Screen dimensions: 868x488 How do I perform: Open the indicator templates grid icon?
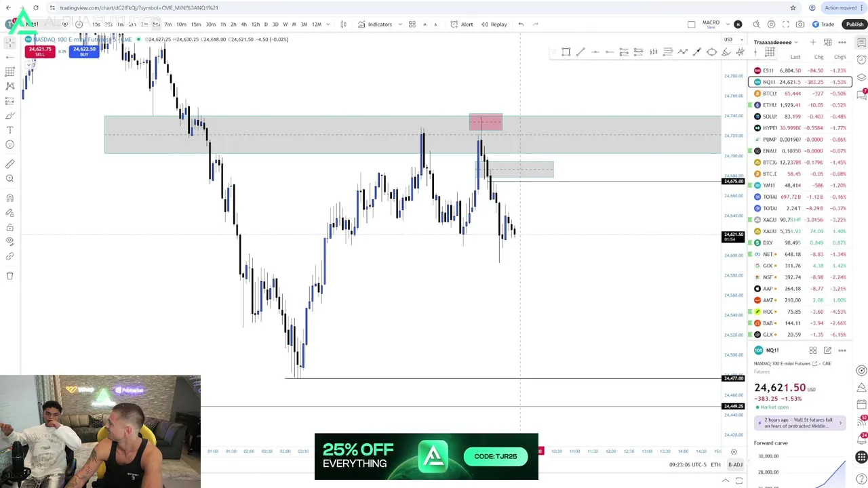pyautogui.click(x=412, y=24)
